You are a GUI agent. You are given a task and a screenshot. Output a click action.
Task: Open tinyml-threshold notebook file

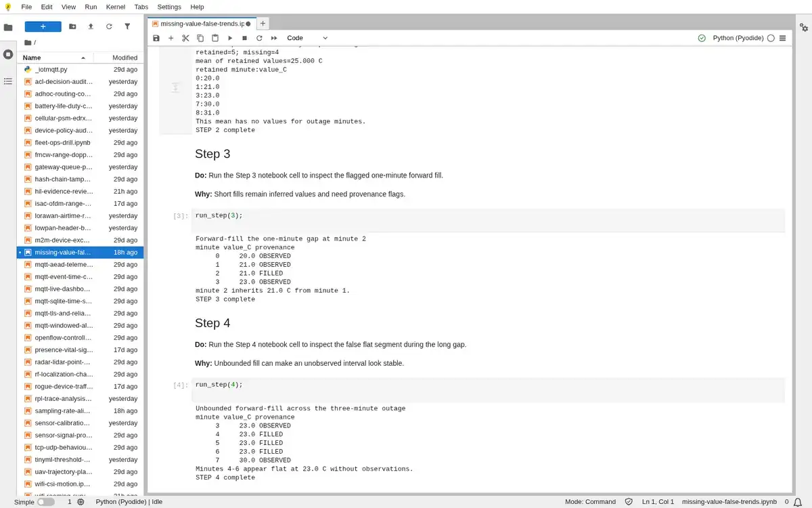point(81,460)
